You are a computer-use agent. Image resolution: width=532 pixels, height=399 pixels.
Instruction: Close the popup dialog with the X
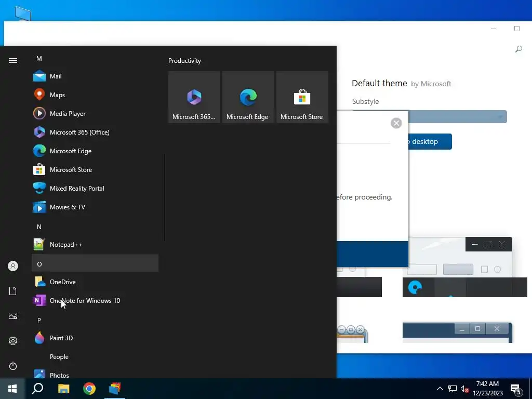pyautogui.click(x=396, y=123)
